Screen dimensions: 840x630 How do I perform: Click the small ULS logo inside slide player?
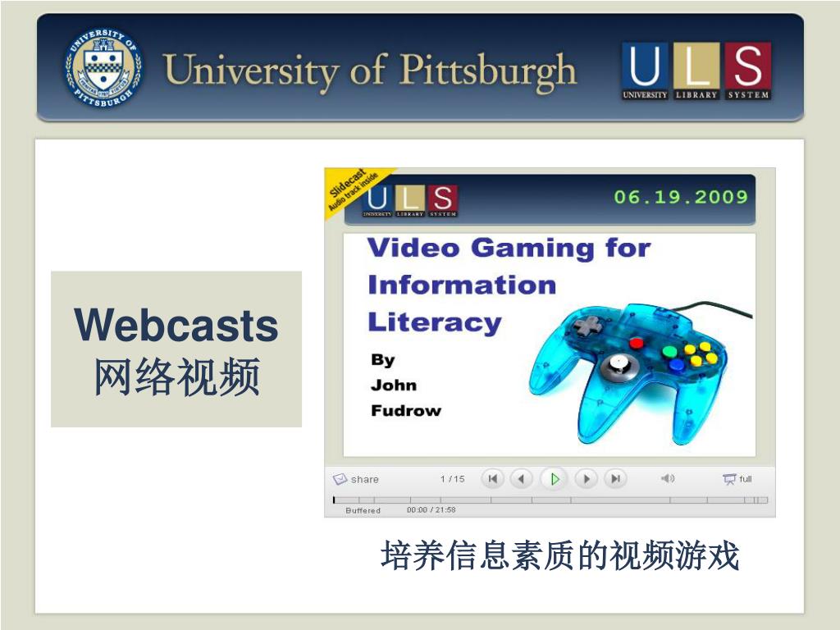pos(410,200)
